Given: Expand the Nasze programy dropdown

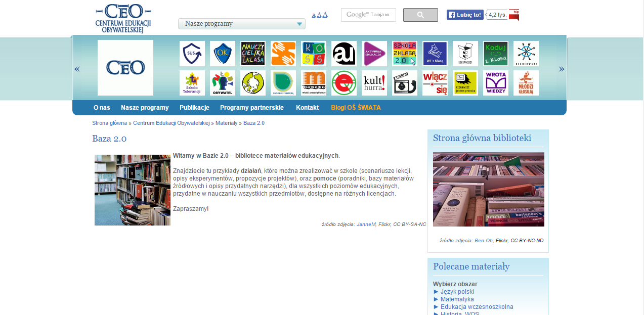Looking at the screenshot, I should click(x=242, y=24).
